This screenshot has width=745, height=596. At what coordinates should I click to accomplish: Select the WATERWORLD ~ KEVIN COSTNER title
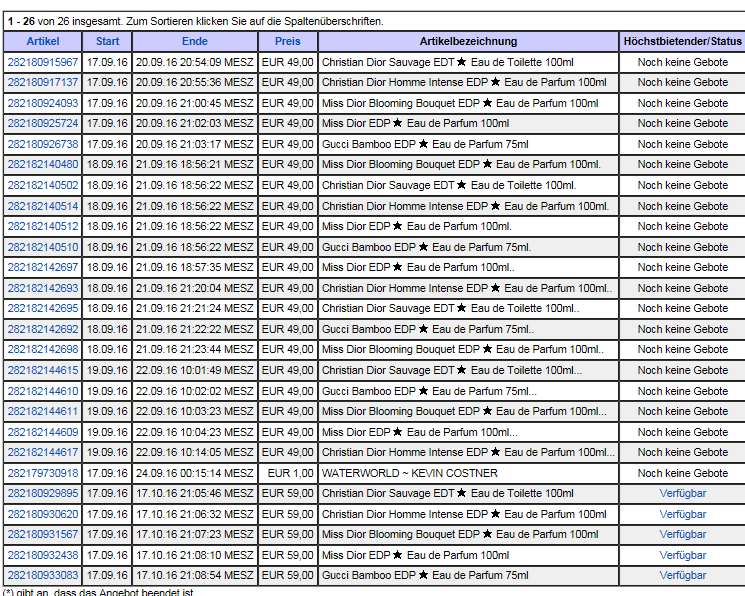(x=410, y=473)
